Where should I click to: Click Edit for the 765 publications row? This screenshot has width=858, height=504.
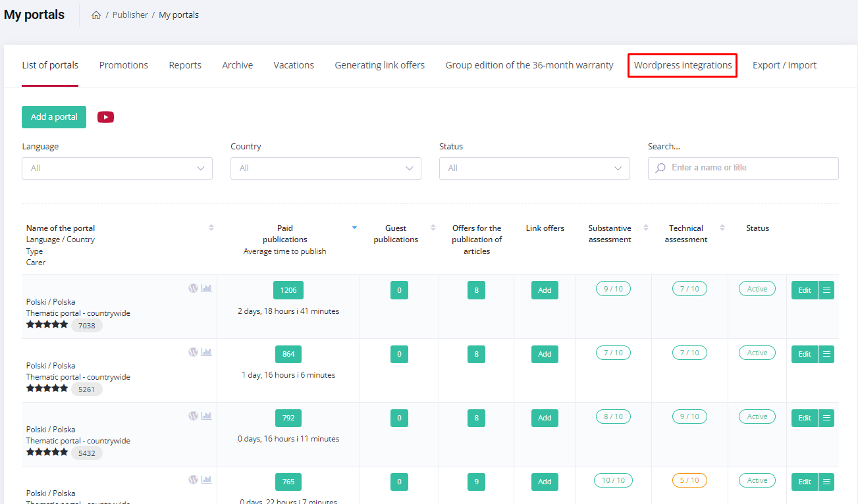coord(805,482)
